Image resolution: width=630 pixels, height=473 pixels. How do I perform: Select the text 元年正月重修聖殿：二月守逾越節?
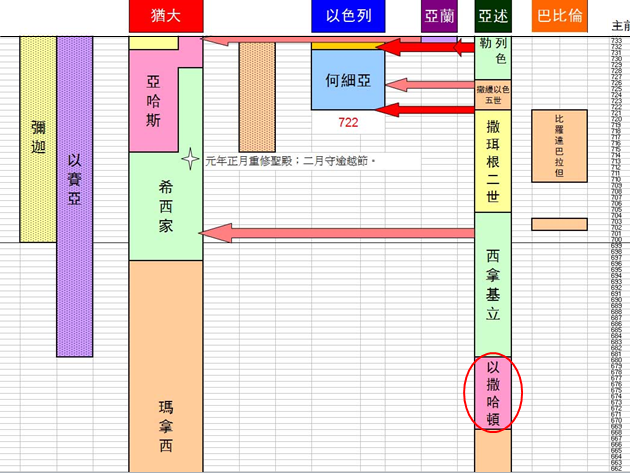pyautogui.click(x=290, y=161)
